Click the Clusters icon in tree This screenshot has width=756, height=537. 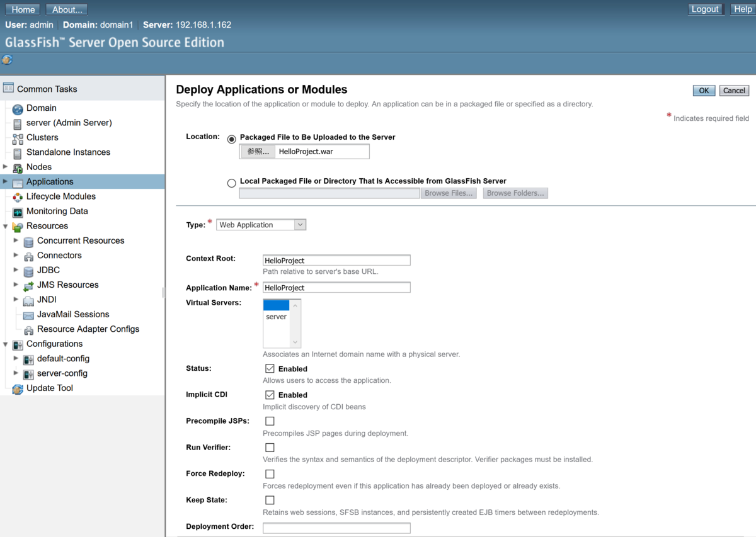pos(18,138)
